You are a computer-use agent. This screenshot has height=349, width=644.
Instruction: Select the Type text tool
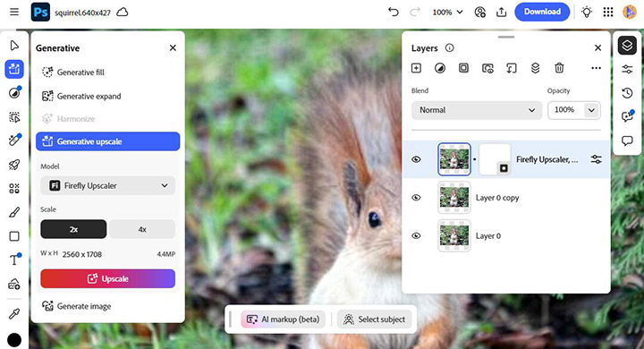15,260
